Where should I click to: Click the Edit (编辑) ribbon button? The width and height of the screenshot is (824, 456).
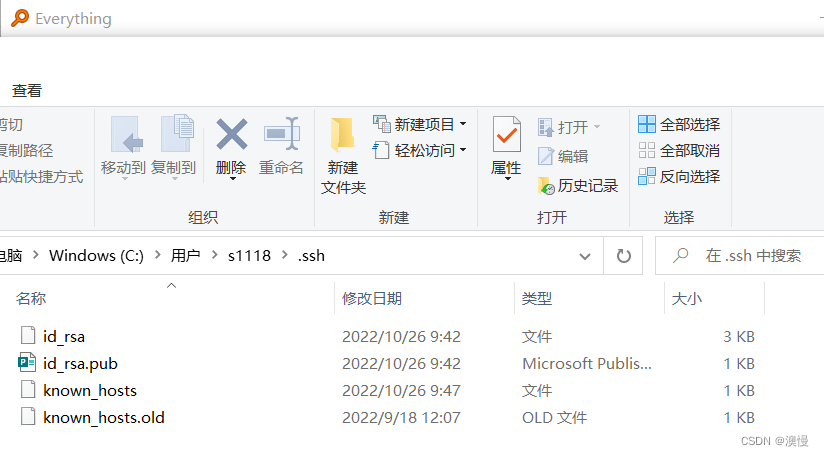[563, 156]
